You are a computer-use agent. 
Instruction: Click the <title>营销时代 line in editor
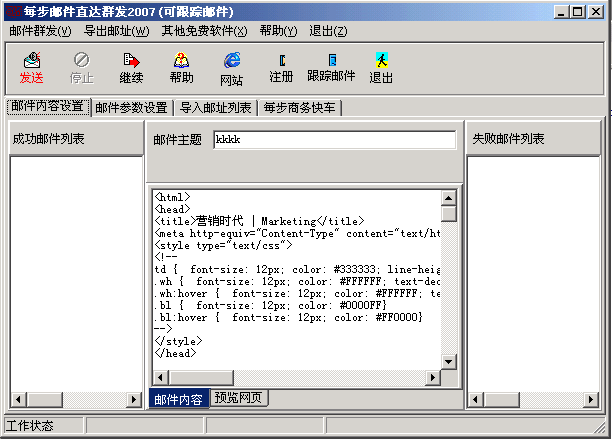coord(259,221)
